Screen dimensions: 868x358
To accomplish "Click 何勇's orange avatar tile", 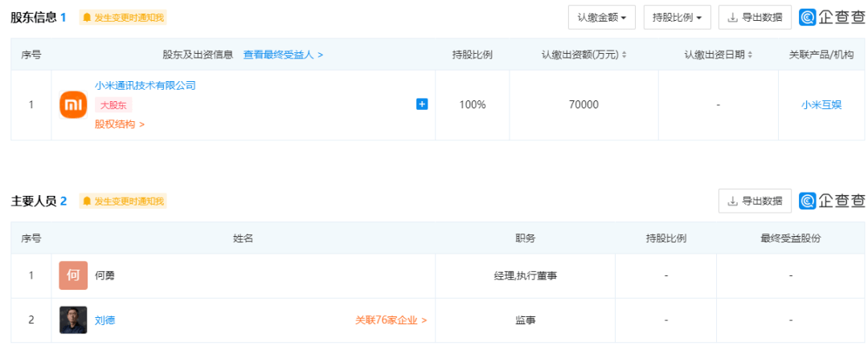I will click(73, 275).
